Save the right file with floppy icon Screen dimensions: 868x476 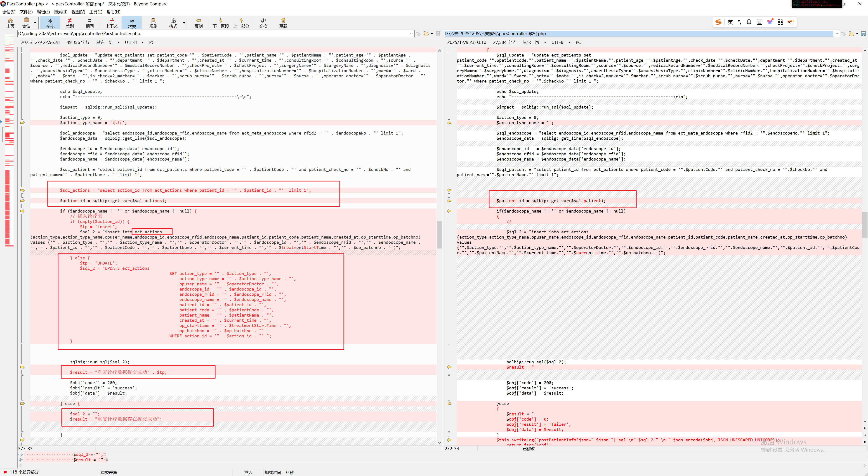click(x=863, y=34)
